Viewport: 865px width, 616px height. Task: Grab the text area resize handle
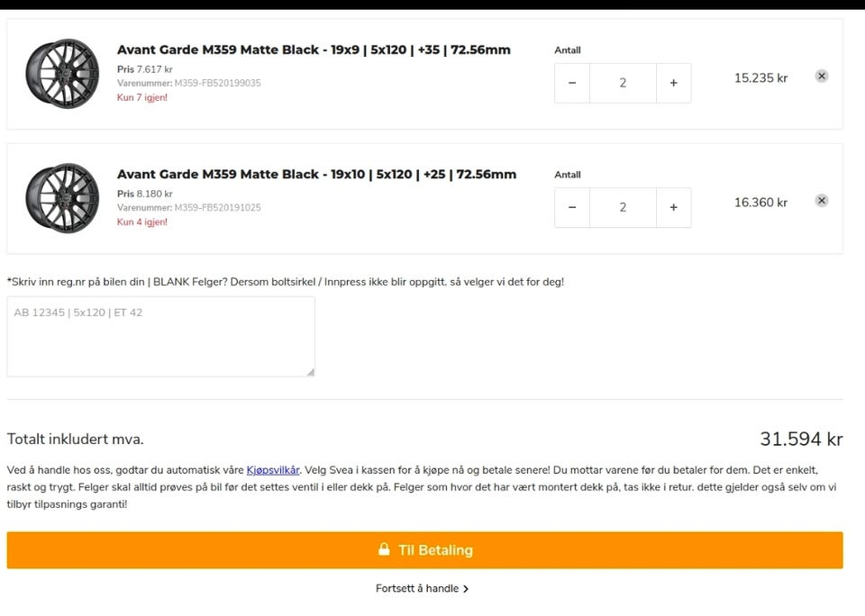(311, 373)
